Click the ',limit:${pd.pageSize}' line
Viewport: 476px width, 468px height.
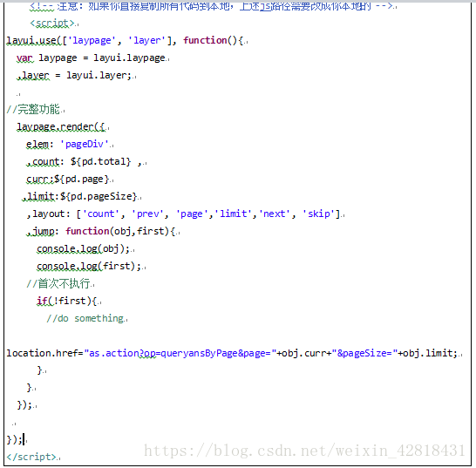click(x=79, y=197)
